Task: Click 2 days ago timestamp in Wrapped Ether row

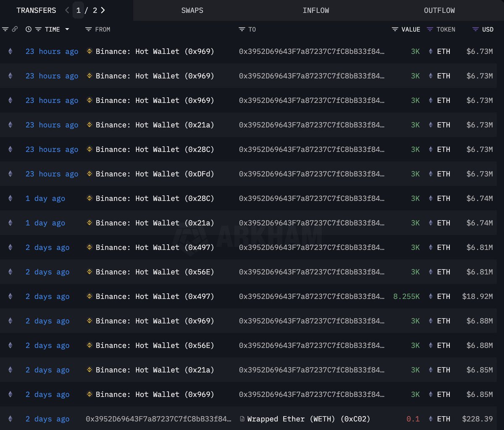Action: [47, 419]
